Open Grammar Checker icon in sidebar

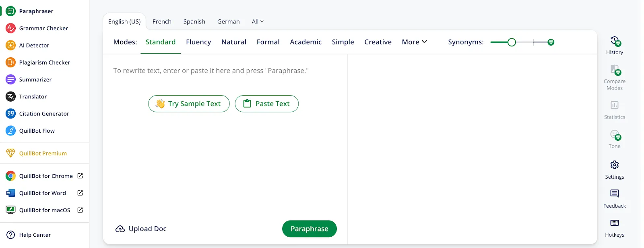(x=10, y=28)
